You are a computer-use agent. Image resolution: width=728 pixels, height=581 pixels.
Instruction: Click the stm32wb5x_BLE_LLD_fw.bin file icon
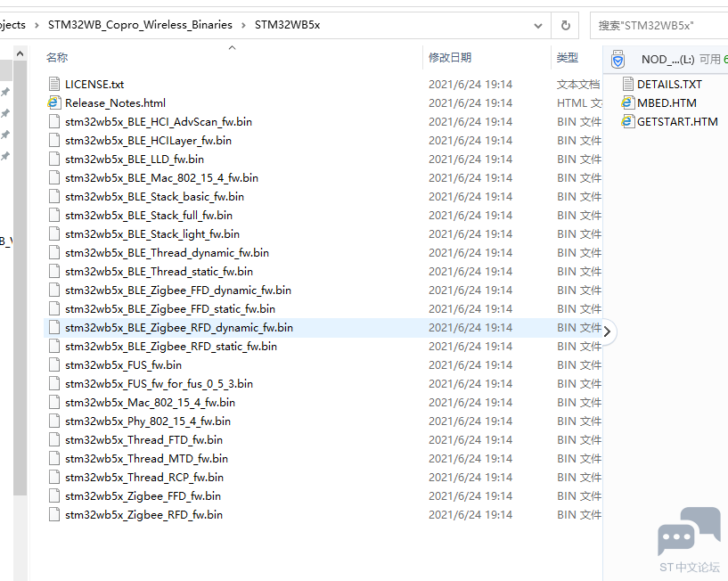[54, 159]
